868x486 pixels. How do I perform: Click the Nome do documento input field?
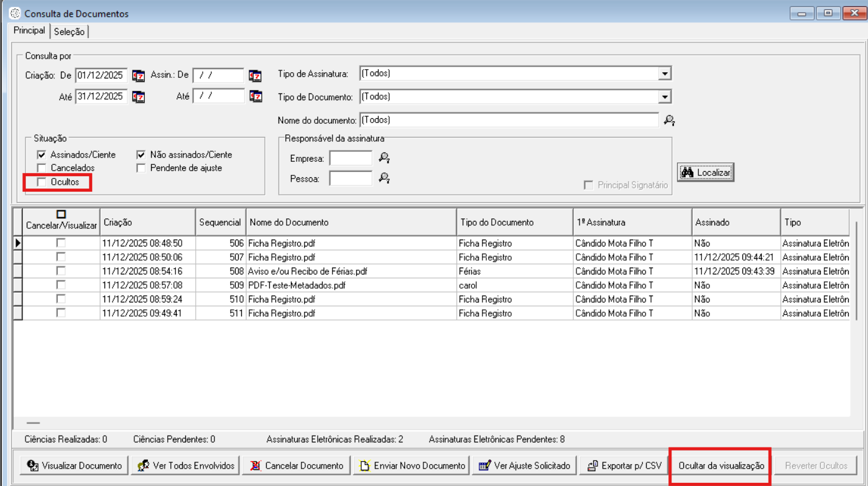point(509,120)
